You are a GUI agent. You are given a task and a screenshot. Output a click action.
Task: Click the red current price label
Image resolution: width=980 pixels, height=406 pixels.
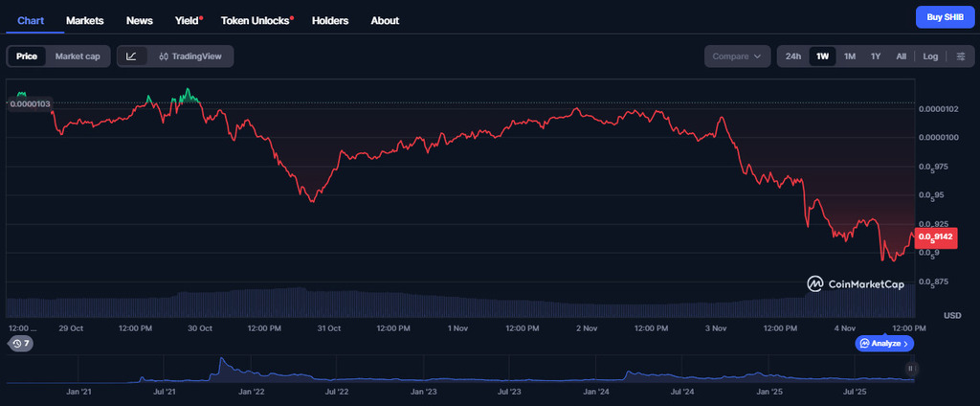(934, 237)
